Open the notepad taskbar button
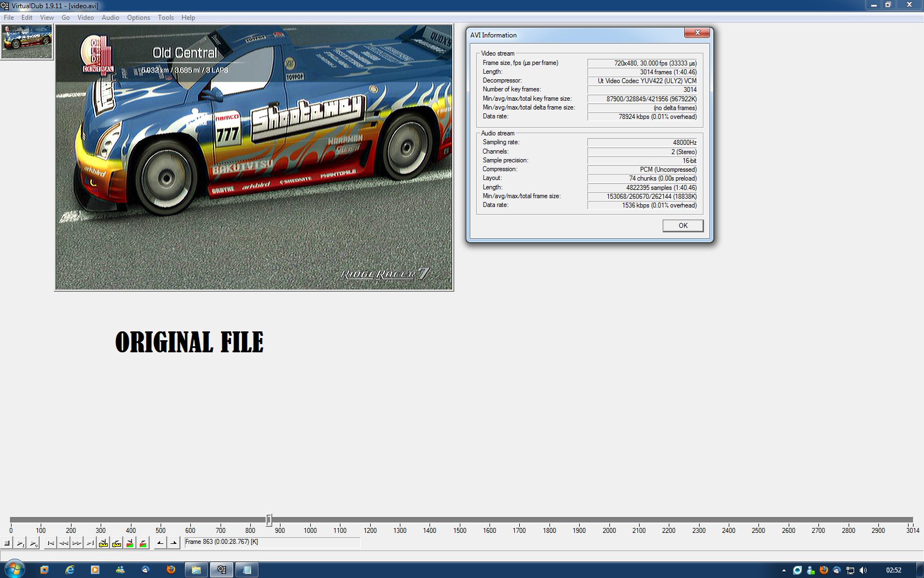 [x=247, y=570]
